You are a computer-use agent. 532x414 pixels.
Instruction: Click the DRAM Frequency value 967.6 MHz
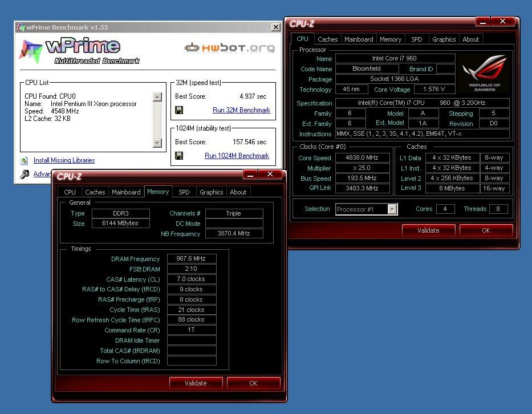coord(192,258)
